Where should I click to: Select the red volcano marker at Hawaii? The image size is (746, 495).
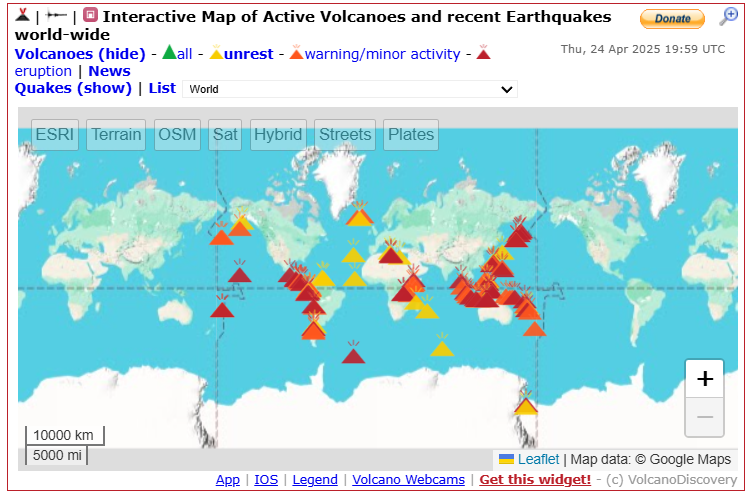pos(239,272)
